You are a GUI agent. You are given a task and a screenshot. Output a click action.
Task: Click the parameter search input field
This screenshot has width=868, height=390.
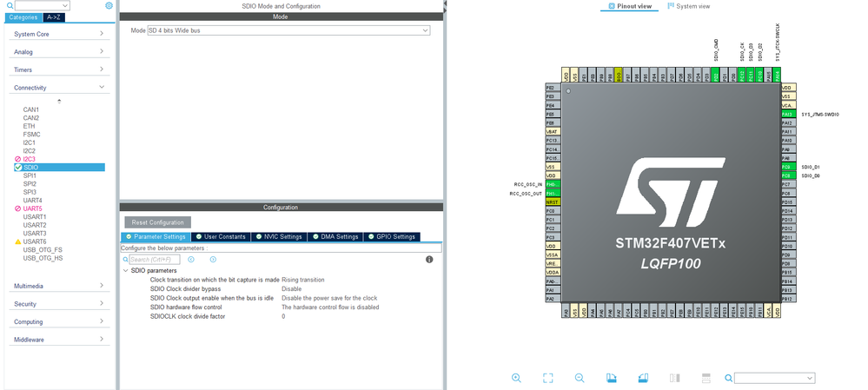155,260
